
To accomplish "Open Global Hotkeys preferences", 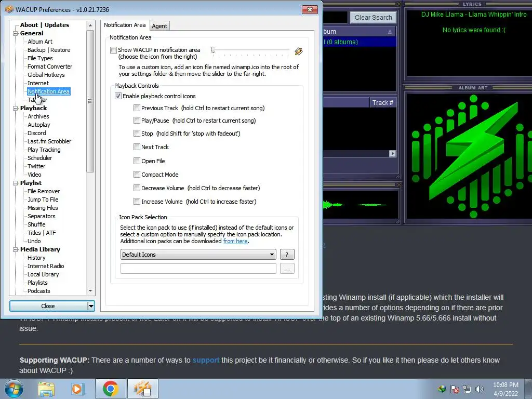I will 46,75.
